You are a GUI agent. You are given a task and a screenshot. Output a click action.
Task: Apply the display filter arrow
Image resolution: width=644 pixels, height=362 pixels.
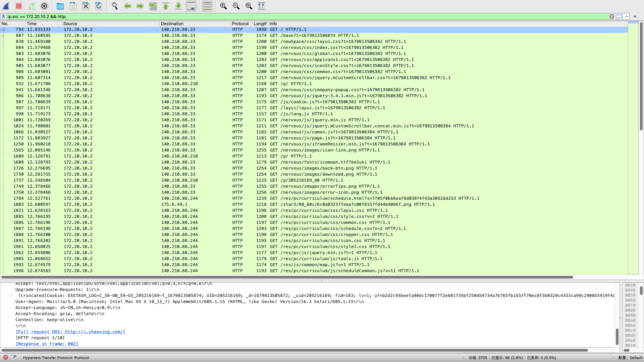(x=619, y=16)
